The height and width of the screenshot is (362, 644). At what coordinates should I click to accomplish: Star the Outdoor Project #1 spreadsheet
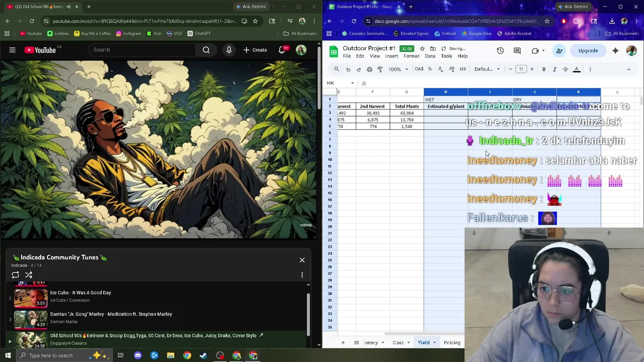point(422,49)
